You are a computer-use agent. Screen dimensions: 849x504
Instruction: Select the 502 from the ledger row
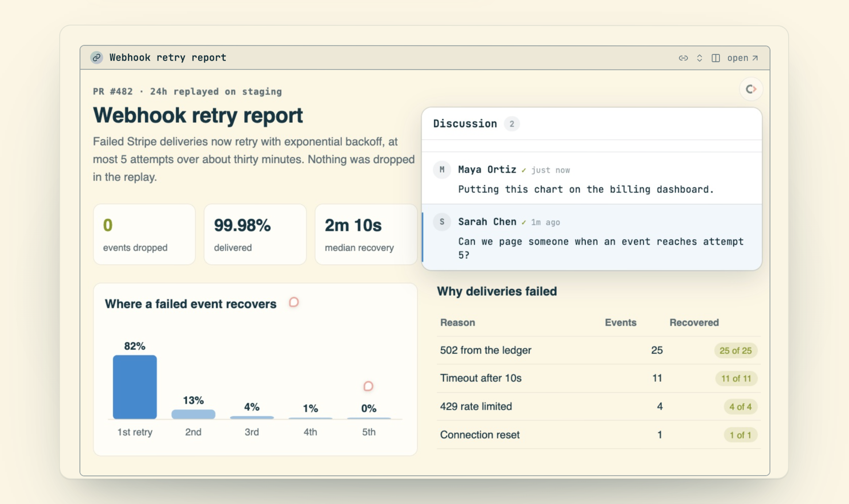click(x=598, y=350)
